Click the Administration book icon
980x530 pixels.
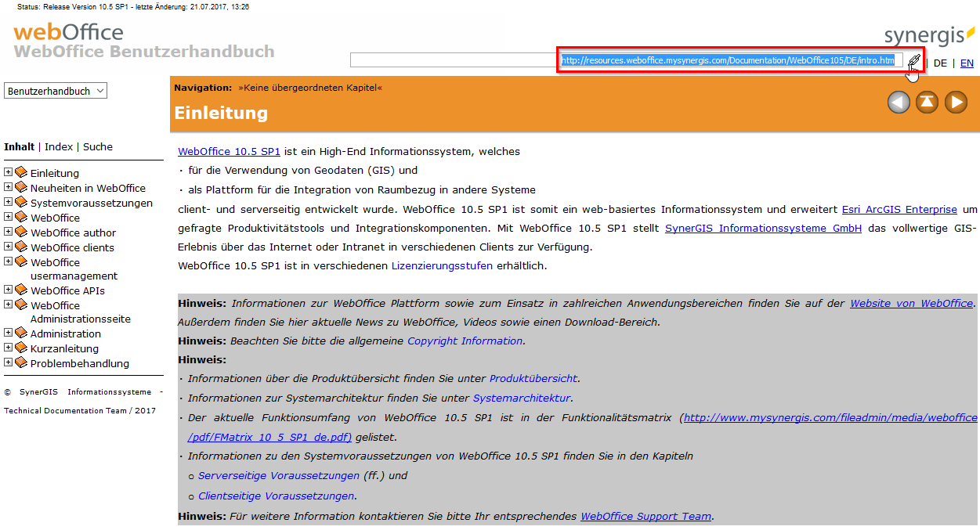20,334
